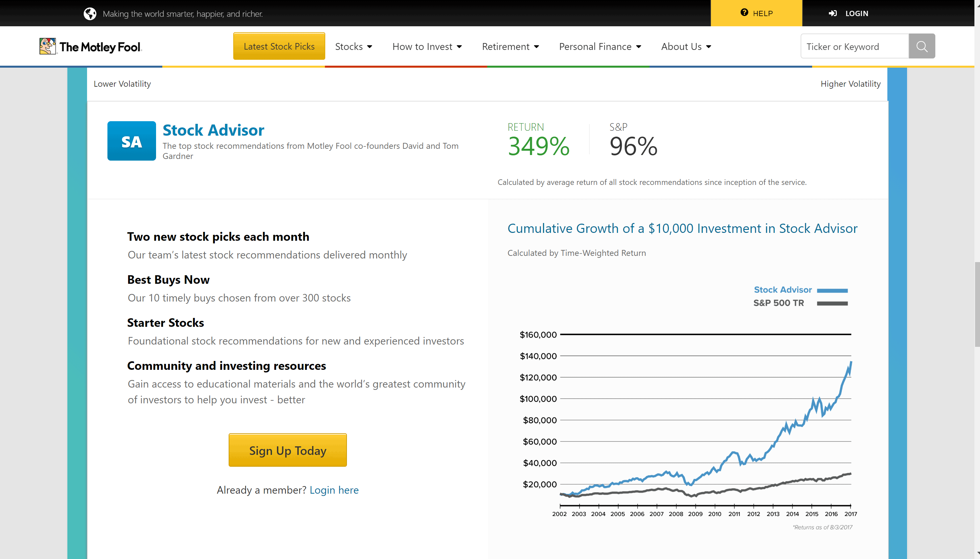Click the Starter Stocks heading

coord(166,323)
